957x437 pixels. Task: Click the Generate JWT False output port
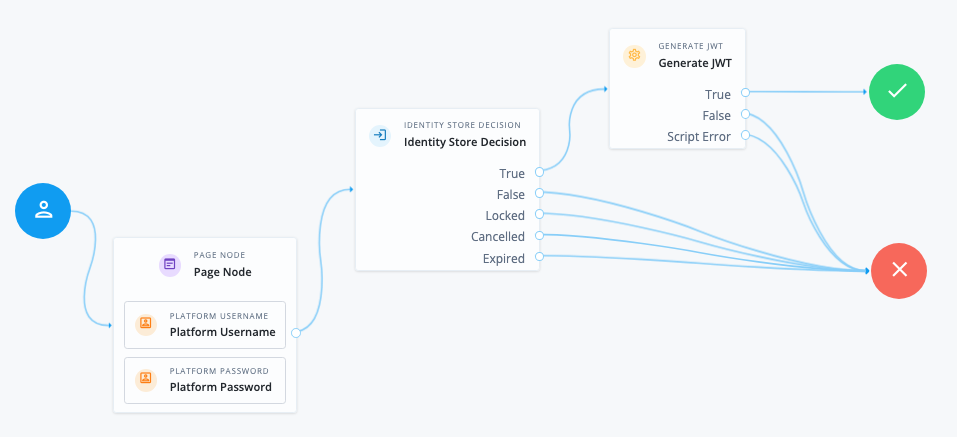tap(745, 115)
